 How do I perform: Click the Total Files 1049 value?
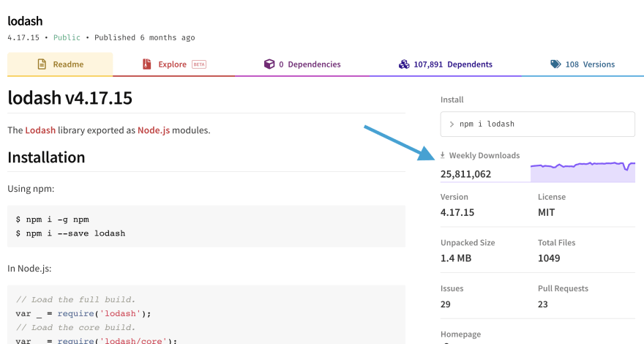click(x=549, y=258)
